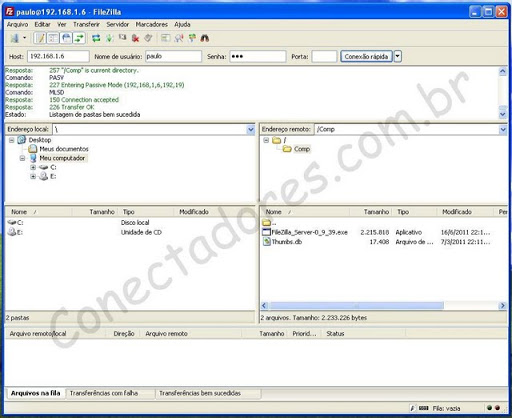Select the remote root folder icon
This screenshot has width=512, height=418.
(276, 140)
